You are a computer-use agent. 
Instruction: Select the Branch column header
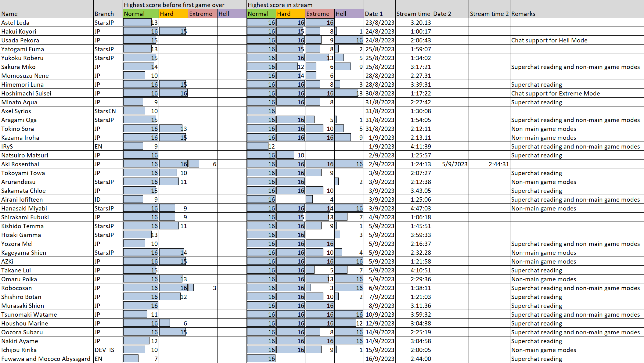108,14
